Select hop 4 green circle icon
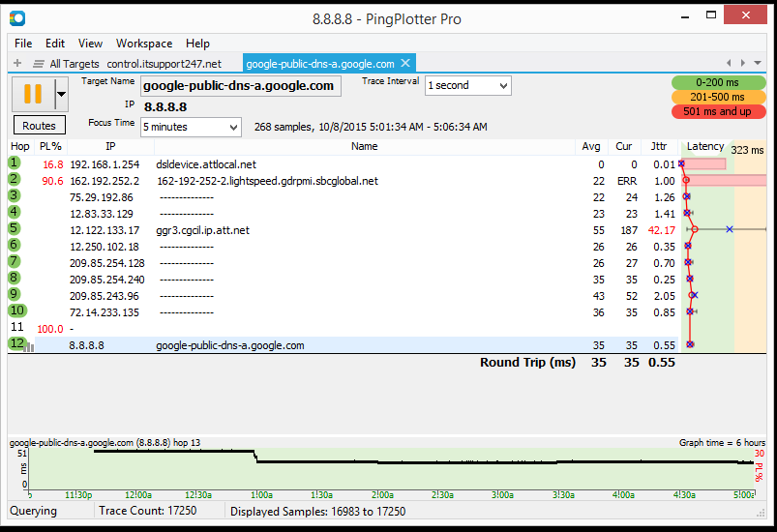The width and height of the screenshot is (777, 532). click(x=15, y=212)
